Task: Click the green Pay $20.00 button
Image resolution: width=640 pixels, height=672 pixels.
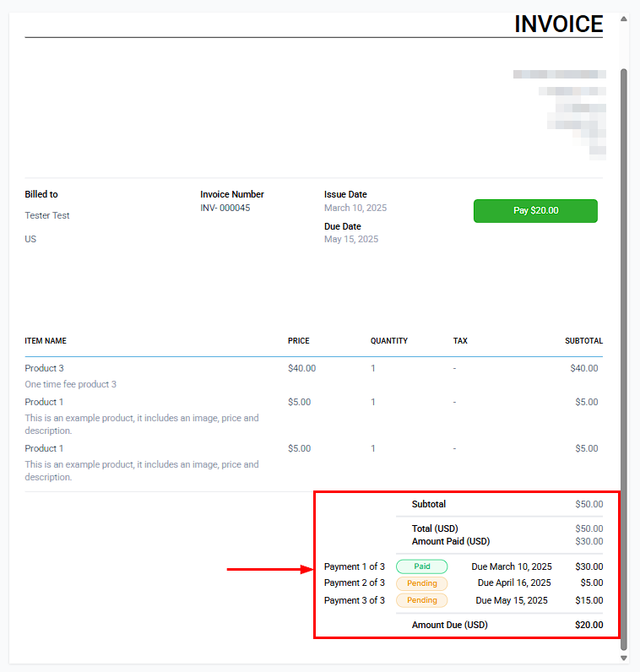Action: coord(535,211)
